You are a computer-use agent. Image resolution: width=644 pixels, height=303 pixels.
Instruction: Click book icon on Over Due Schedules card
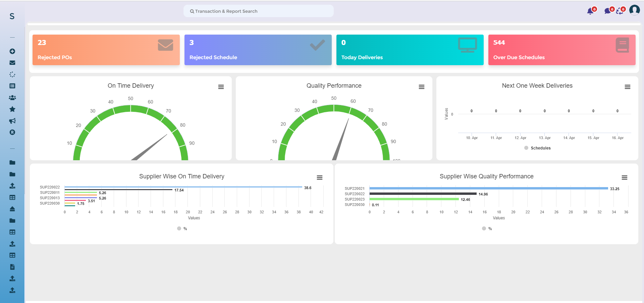(623, 45)
